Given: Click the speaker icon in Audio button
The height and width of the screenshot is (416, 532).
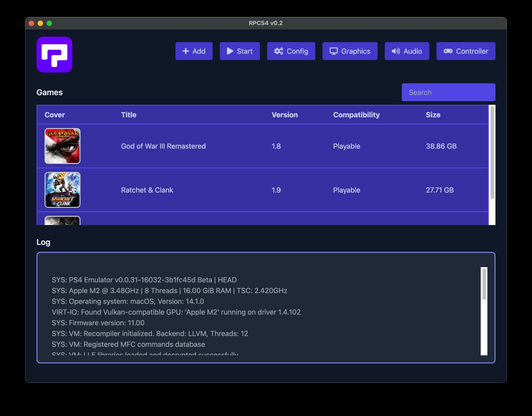Looking at the screenshot, I should [396, 51].
